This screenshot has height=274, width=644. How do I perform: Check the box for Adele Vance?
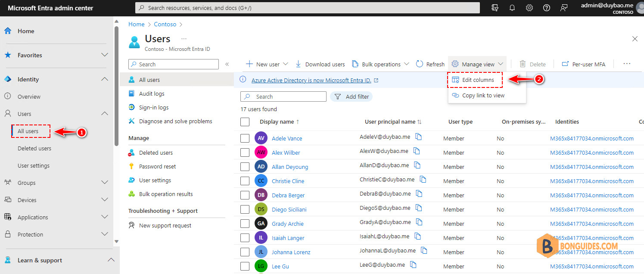pyautogui.click(x=245, y=138)
